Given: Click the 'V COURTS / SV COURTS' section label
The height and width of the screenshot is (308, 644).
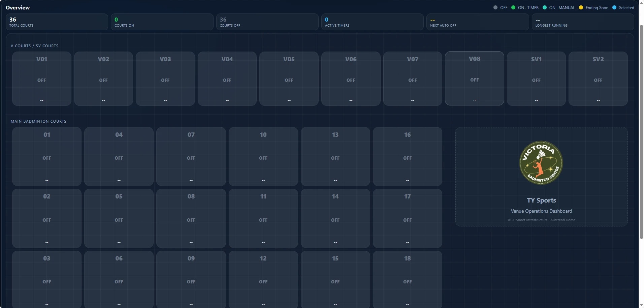Looking at the screenshot, I should coord(34,46).
